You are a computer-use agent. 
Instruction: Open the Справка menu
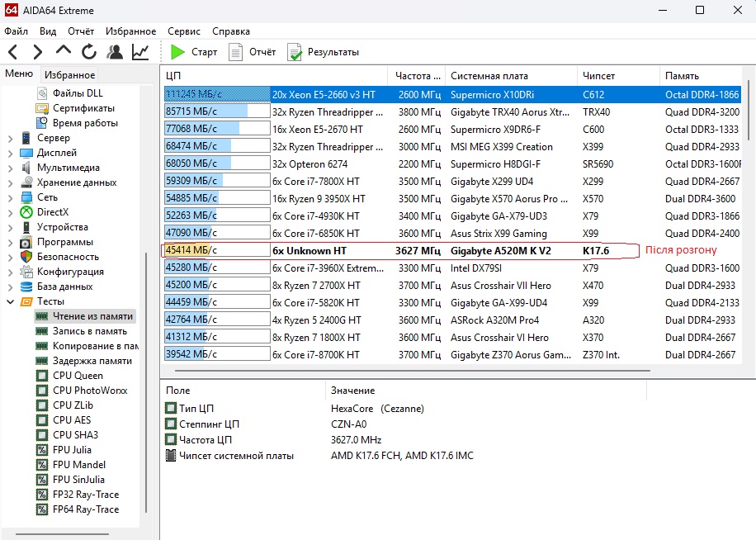(x=231, y=31)
